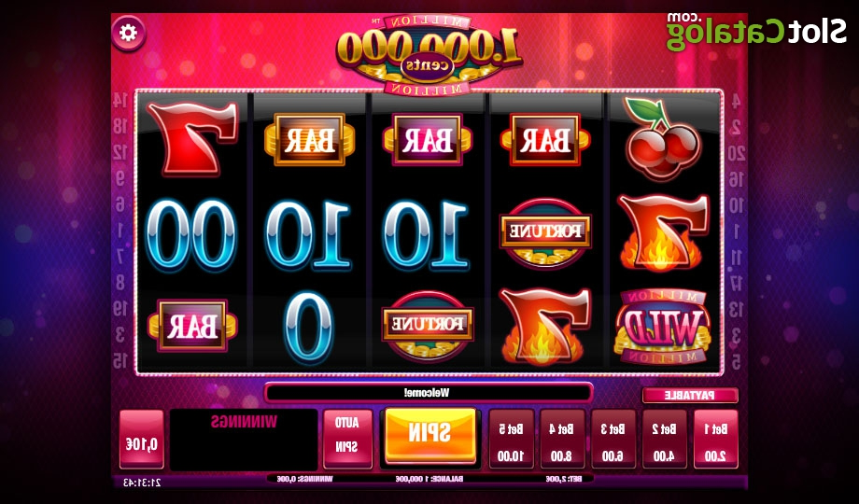
Task: Click the Million WILD symbol
Action: [662, 328]
